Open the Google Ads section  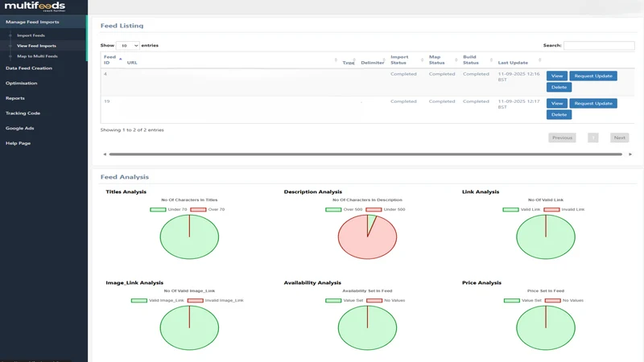(19, 128)
